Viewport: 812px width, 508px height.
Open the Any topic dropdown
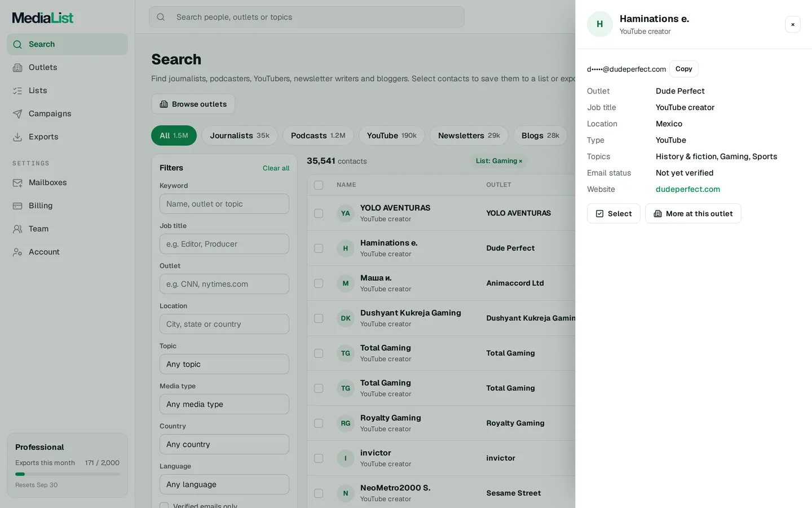[224, 364]
